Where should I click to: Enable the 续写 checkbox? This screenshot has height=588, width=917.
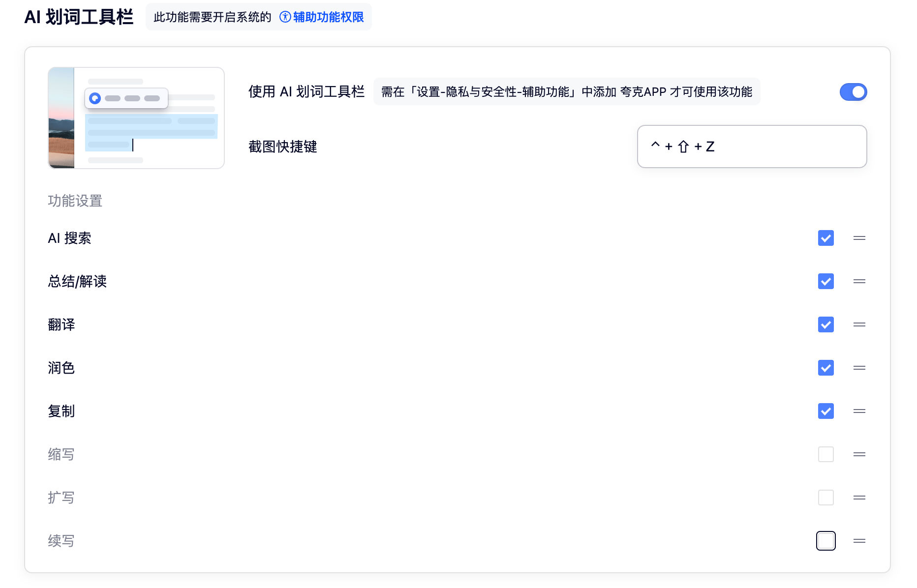pos(826,541)
